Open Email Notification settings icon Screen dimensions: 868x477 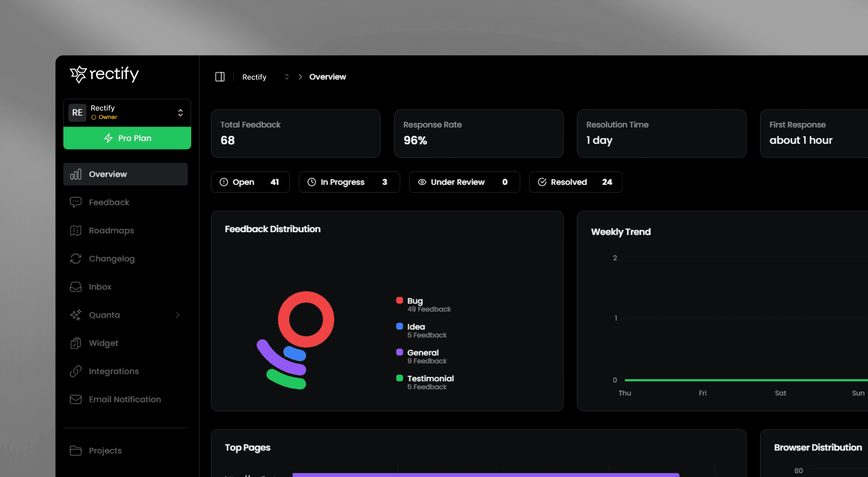coord(75,399)
